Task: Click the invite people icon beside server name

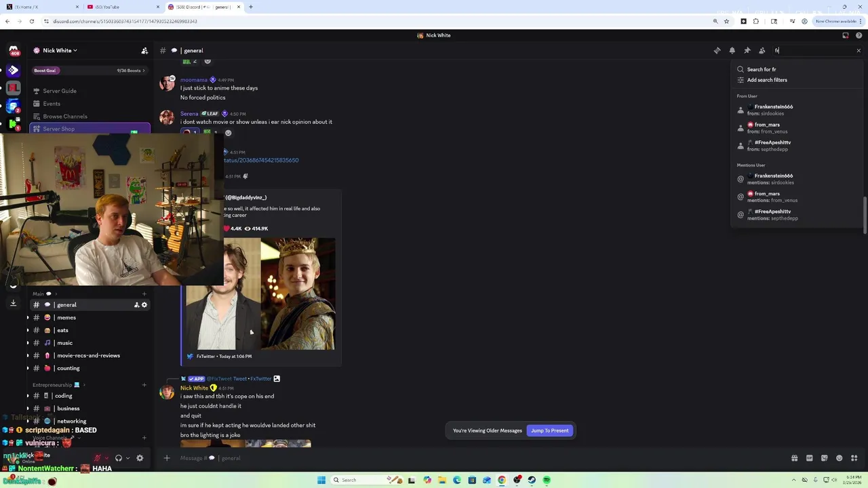Action: coord(144,50)
